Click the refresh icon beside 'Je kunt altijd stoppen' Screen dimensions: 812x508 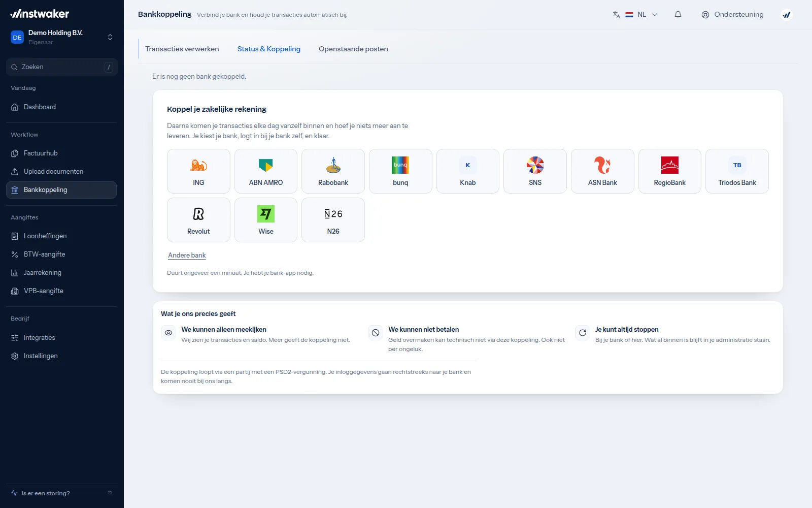click(x=583, y=333)
